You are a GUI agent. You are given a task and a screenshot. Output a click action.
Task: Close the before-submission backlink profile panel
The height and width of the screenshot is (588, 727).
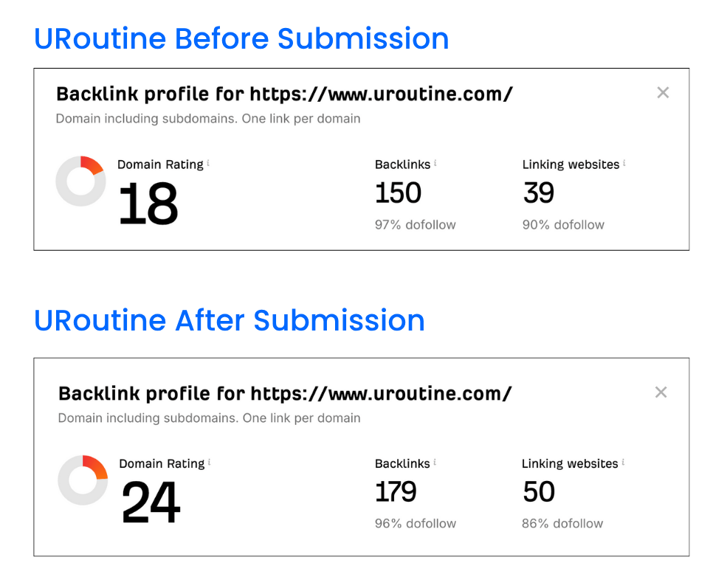(x=663, y=93)
